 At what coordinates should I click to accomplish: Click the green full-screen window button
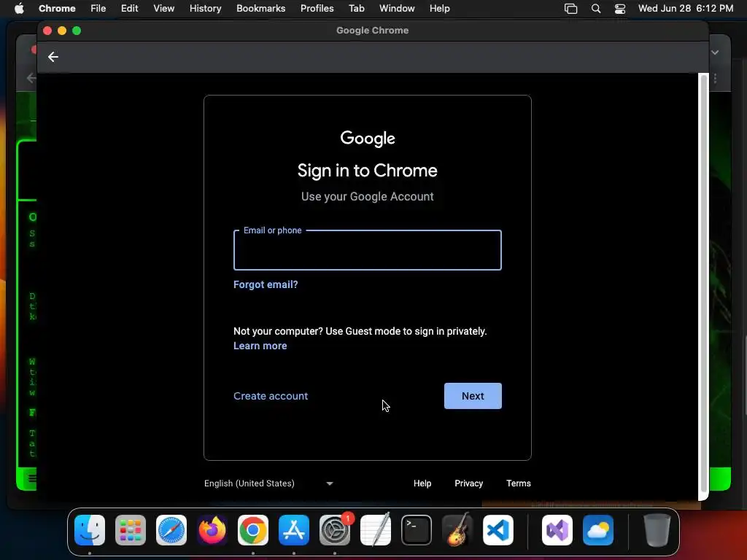pos(77,31)
